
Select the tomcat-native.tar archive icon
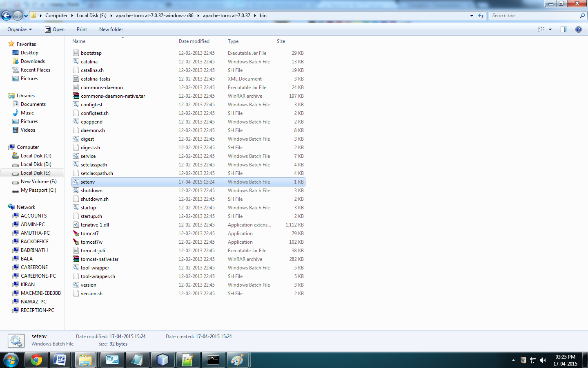click(76, 259)
